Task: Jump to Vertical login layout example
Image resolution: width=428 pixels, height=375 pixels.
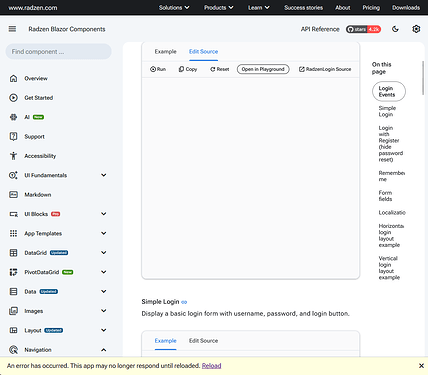Action: pos(389,268)
